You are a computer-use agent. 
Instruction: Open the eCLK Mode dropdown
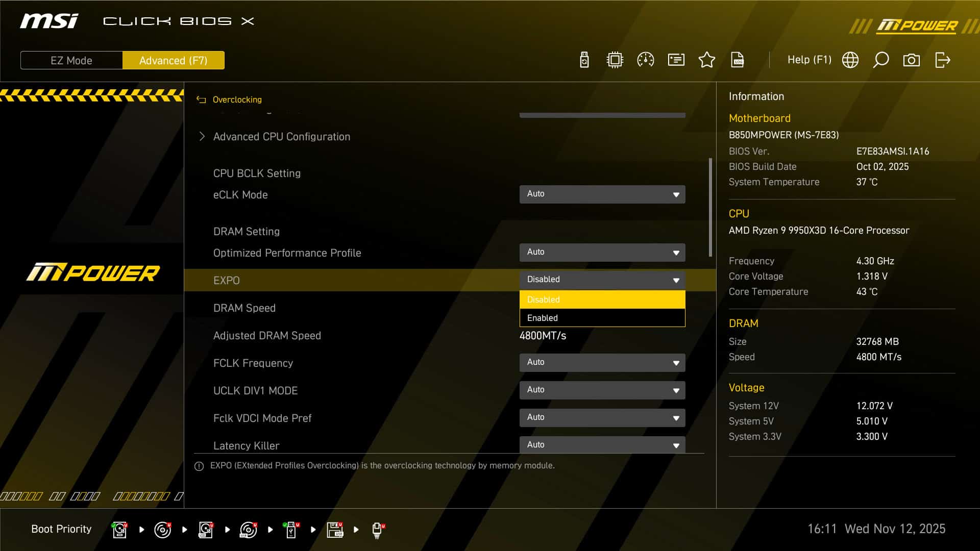click(x=602, y=194)
